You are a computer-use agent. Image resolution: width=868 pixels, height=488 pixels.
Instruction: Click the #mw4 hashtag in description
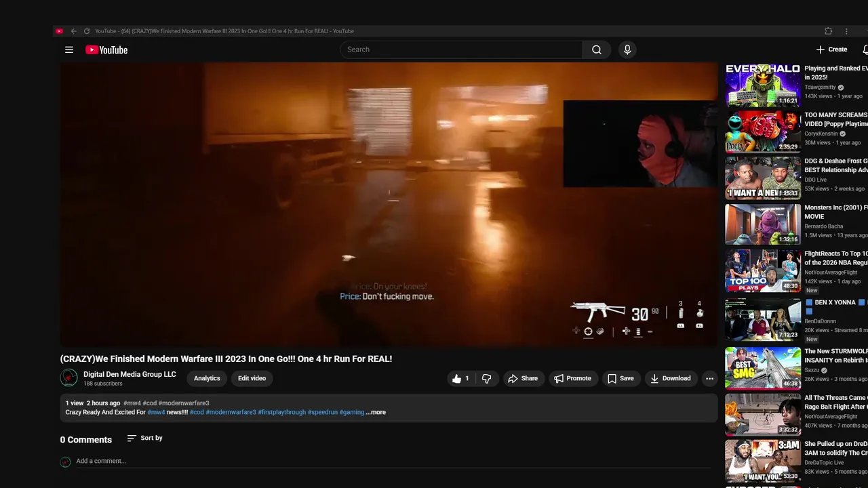156,412
